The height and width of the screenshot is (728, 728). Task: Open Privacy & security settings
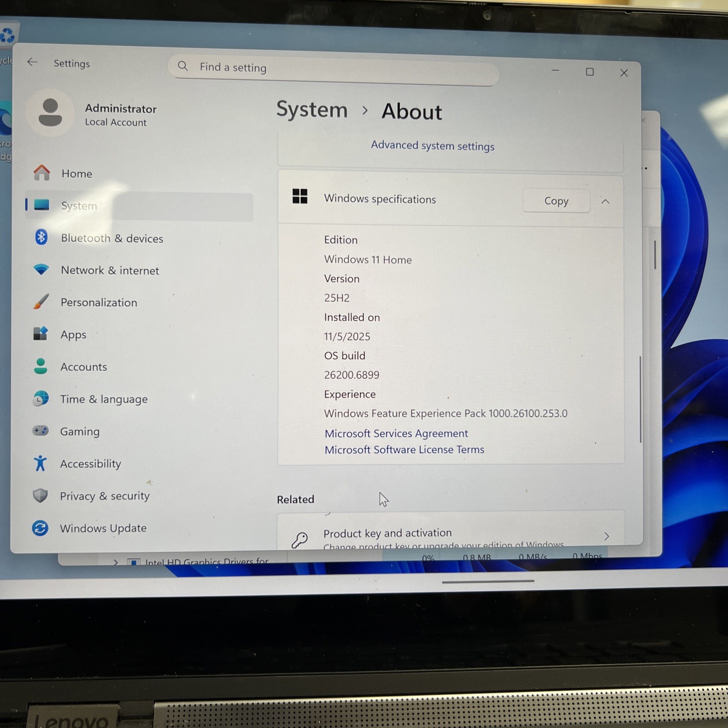pos(139,496)
